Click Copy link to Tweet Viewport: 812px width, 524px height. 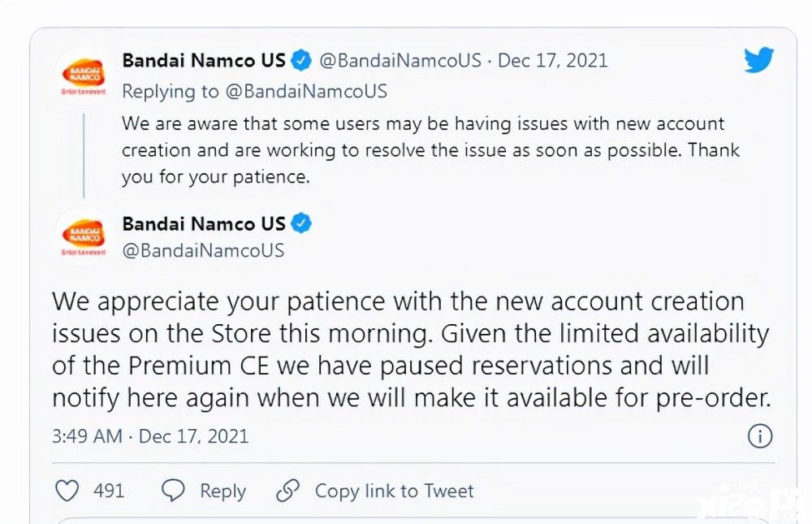394,491
